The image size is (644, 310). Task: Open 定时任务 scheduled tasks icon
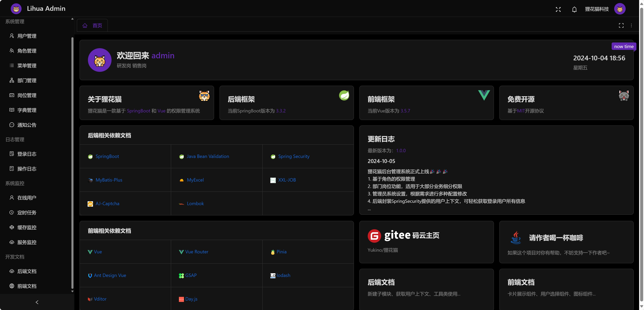click(11, 213)
